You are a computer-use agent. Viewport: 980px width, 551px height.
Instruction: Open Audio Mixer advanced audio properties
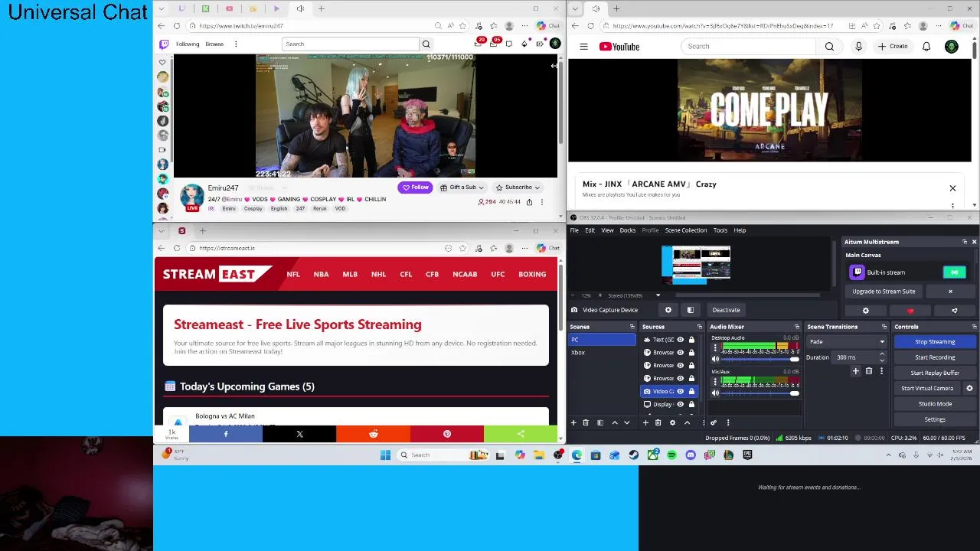click(714, 422)
